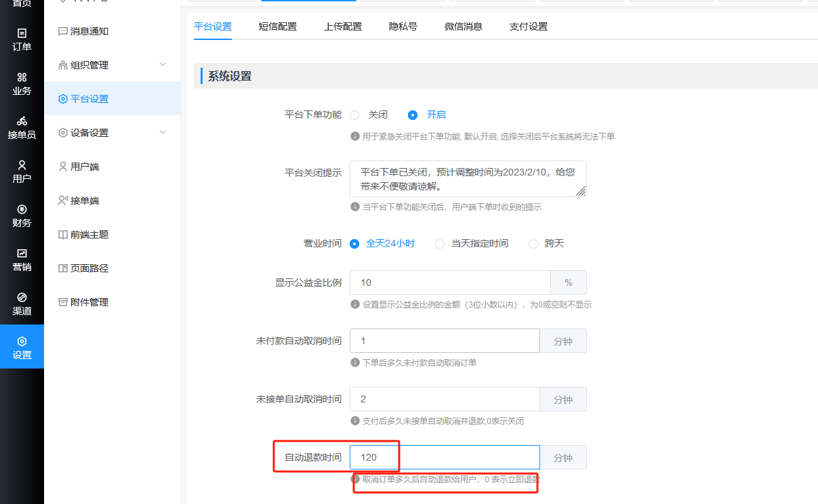Open the 订单 section icon
Screen dimensions: 818x504
[22, 33]
